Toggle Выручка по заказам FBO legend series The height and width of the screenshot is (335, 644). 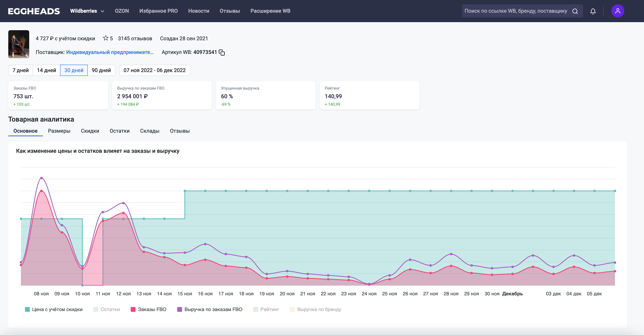click(x=209, y=309)
